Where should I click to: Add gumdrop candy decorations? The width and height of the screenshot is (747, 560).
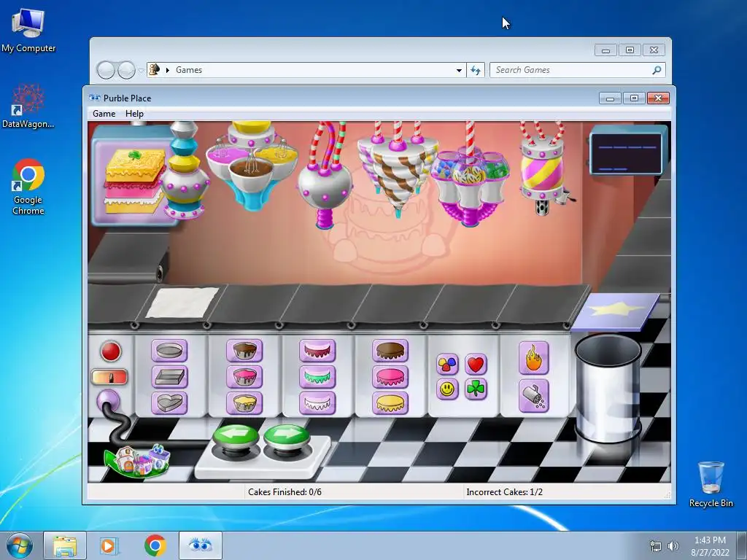(447, 365)
